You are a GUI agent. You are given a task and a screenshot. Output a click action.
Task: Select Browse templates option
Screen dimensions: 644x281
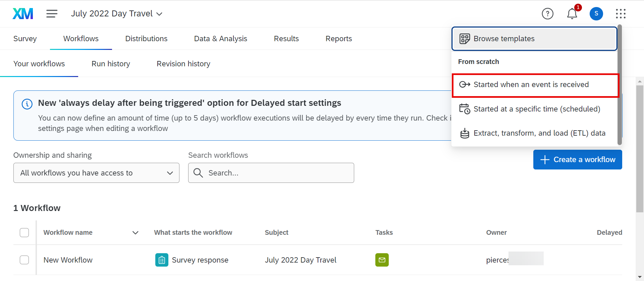[x=534, y=39]
